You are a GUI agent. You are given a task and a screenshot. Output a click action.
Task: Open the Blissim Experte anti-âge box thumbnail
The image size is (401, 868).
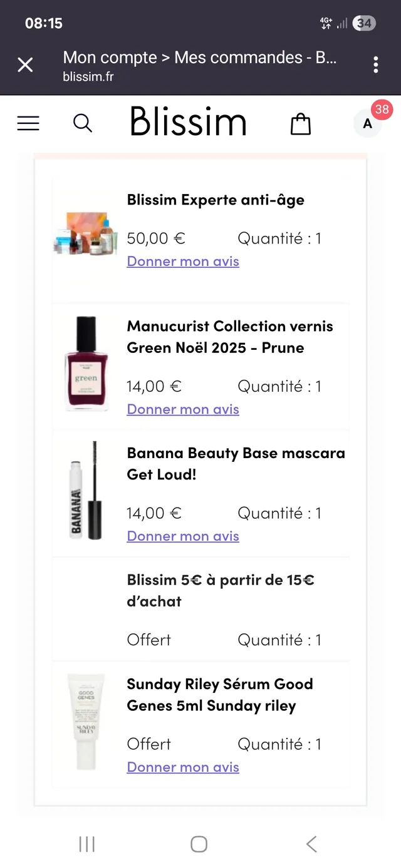point(85,232)
